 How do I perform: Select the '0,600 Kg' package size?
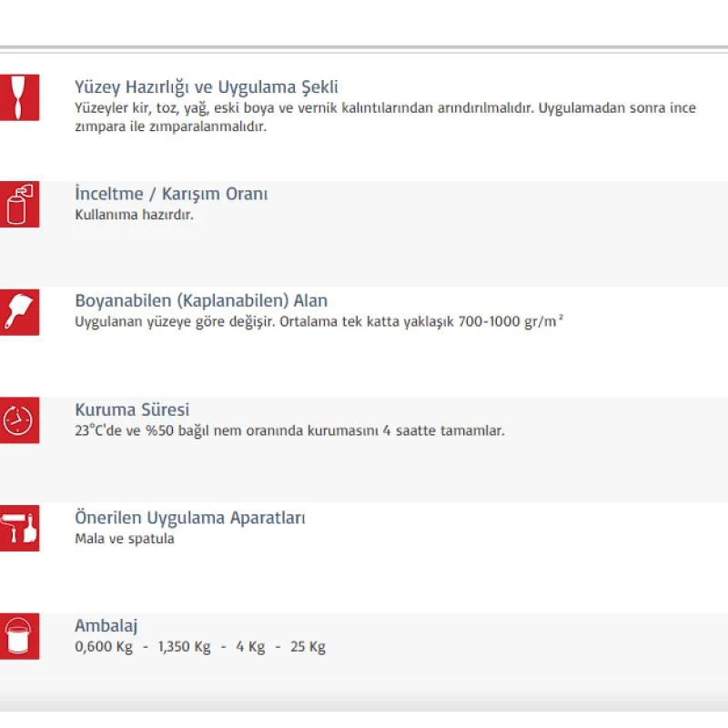104,647
